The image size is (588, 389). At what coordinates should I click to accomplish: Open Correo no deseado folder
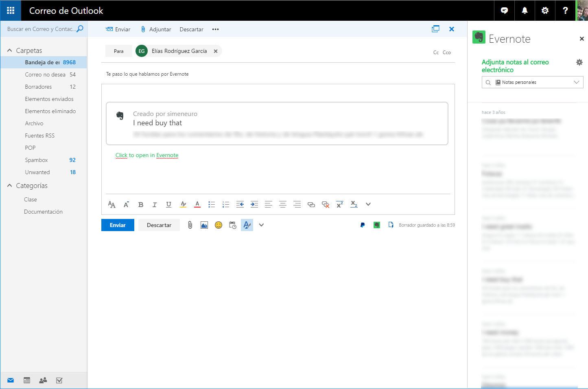44,74
